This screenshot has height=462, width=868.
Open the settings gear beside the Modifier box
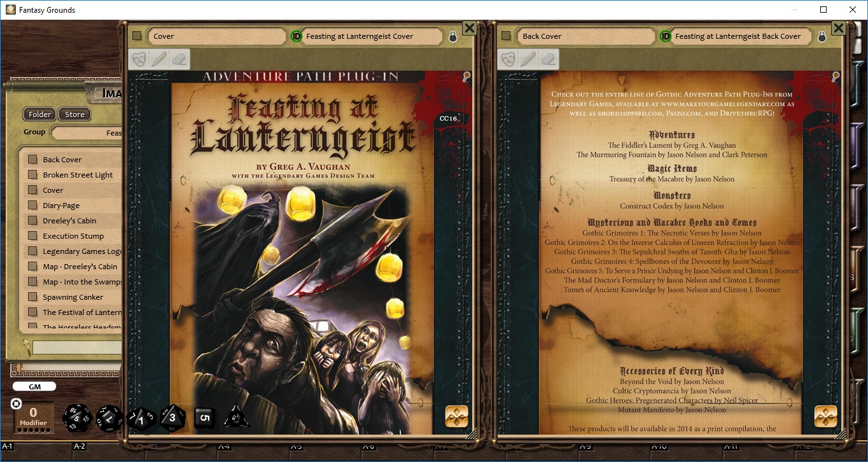coord(15,403)
